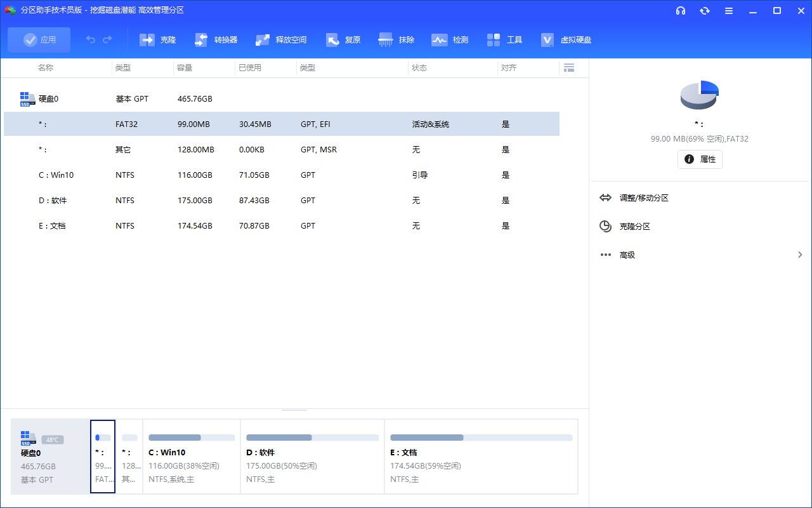This screenshot has height=508, width=812.
Task: Select D : 软件 block in disk map
Action: click(x=313, y=456)
